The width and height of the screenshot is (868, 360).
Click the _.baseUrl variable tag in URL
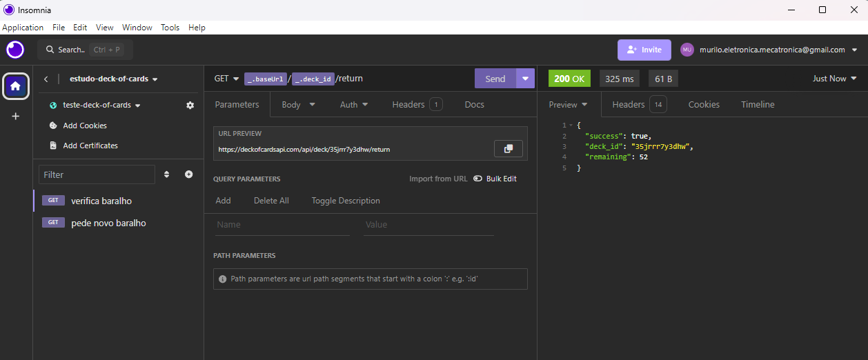coord(265,79)
